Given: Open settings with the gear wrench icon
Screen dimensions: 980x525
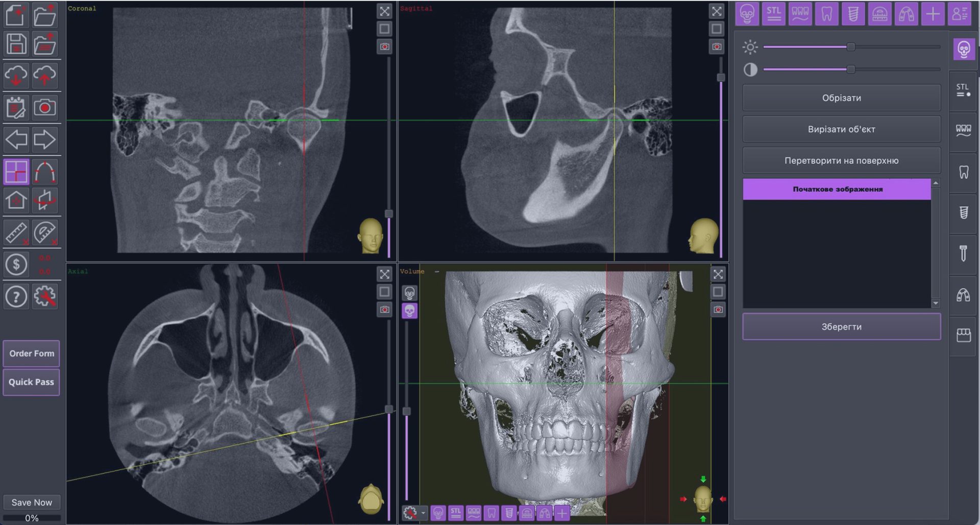Looking at the screenshot, I should pos(45,296).
